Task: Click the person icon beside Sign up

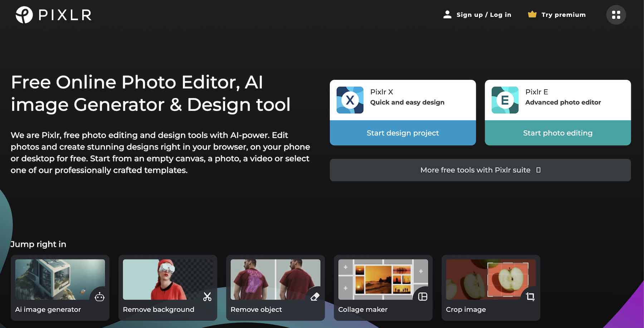Action: pos(447,14)
